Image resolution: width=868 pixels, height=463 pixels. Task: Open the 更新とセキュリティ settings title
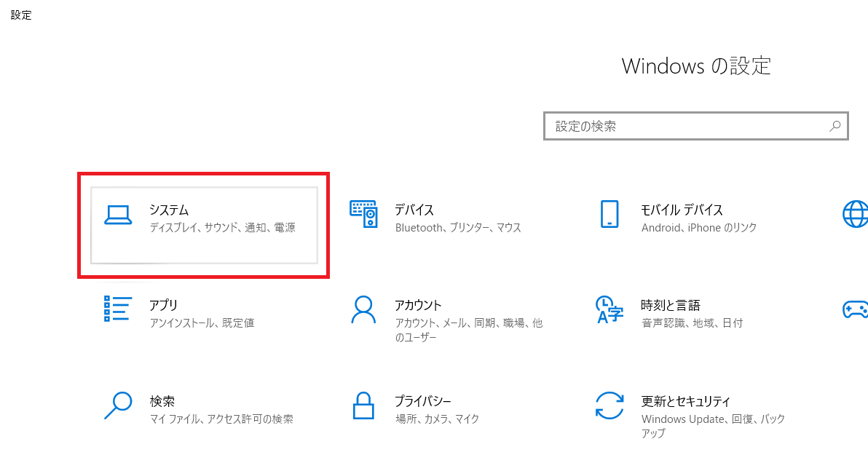(686, 401)
